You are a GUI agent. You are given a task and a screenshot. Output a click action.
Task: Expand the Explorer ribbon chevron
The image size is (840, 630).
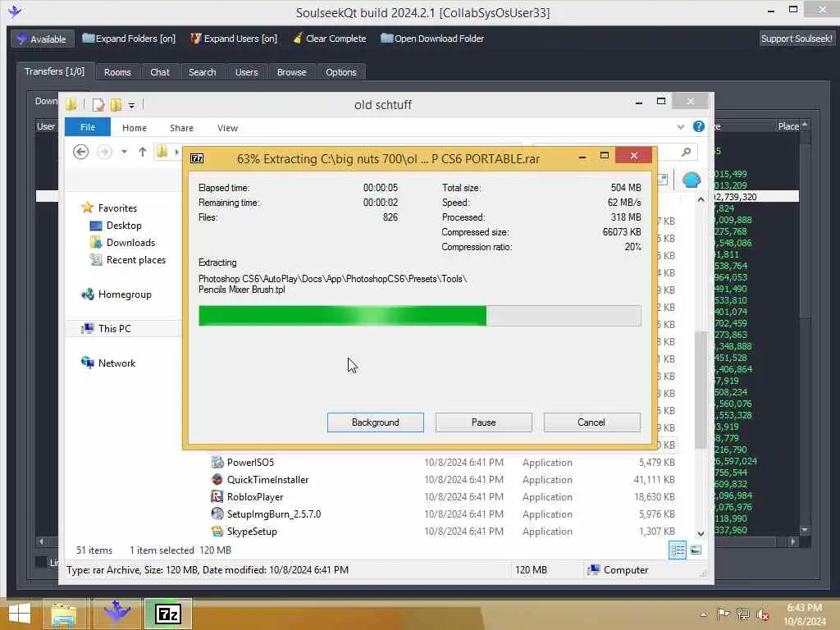[680, 127]
